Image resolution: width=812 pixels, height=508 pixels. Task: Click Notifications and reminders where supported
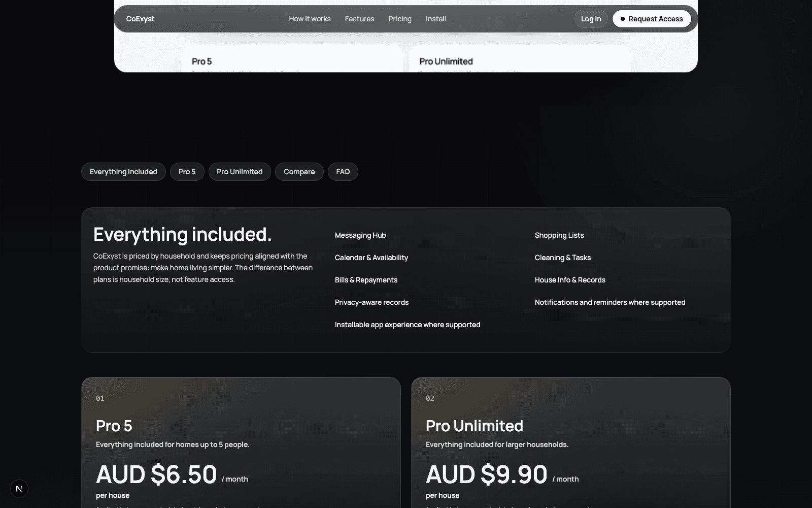pyautogui.click(x=610, y=302)
